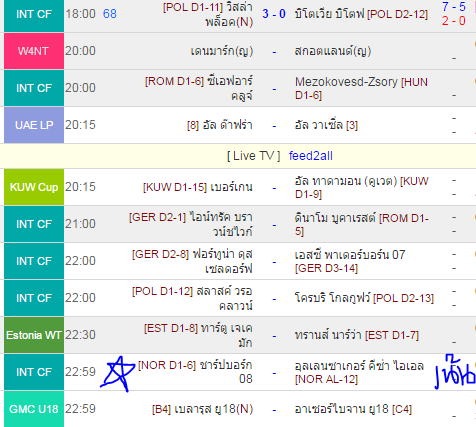Select the [KUW D1-15] home team name
Viewport: 476px width, 427px height.
point(198,187)
